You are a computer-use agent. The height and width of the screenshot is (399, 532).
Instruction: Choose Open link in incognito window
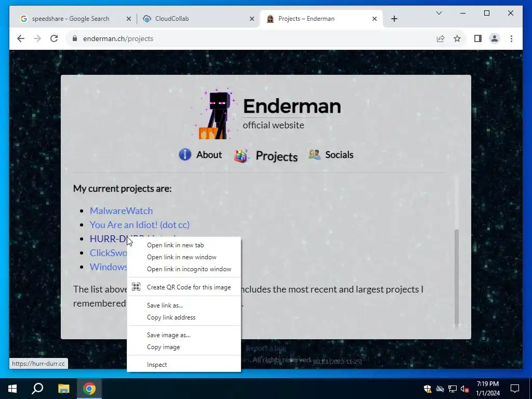(x=184, y=269)
